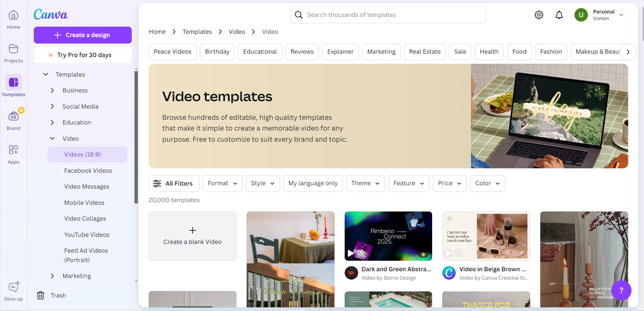Expand the Business category
The width and height of the screenshot is (644, 311).
[x=53, y=90]
